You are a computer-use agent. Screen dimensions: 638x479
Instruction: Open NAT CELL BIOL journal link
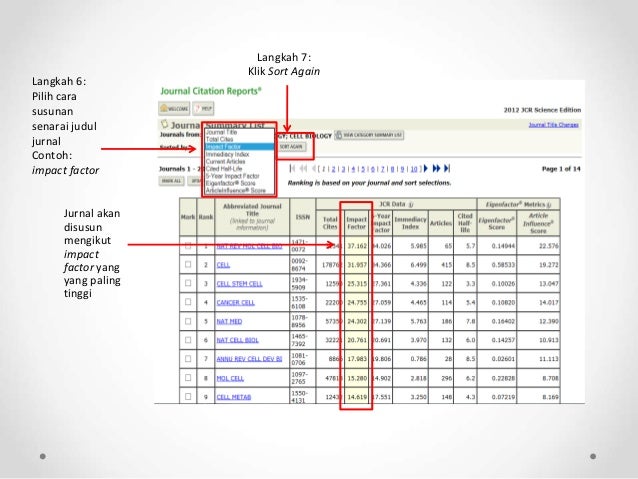pos(238,340)
